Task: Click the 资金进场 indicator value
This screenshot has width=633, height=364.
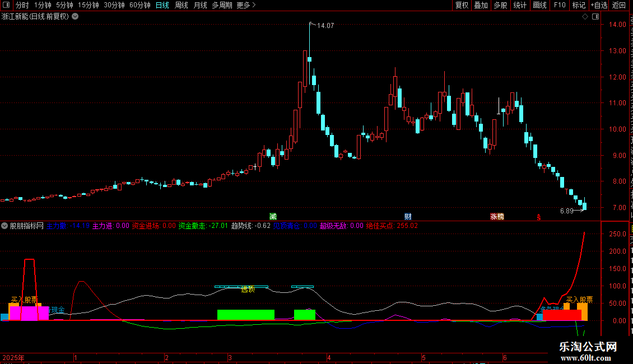Action: 154,226
